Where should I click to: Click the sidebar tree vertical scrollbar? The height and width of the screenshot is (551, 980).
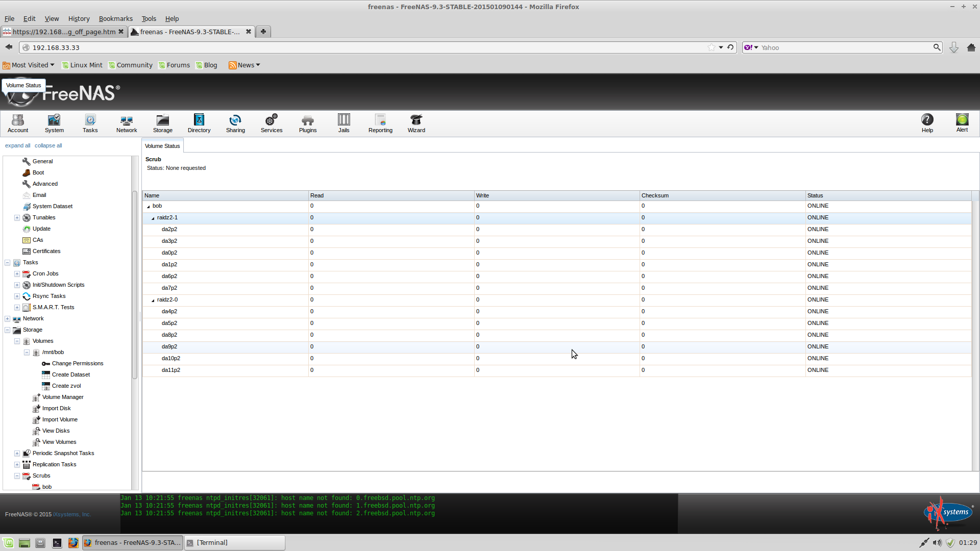pos(135,286)
